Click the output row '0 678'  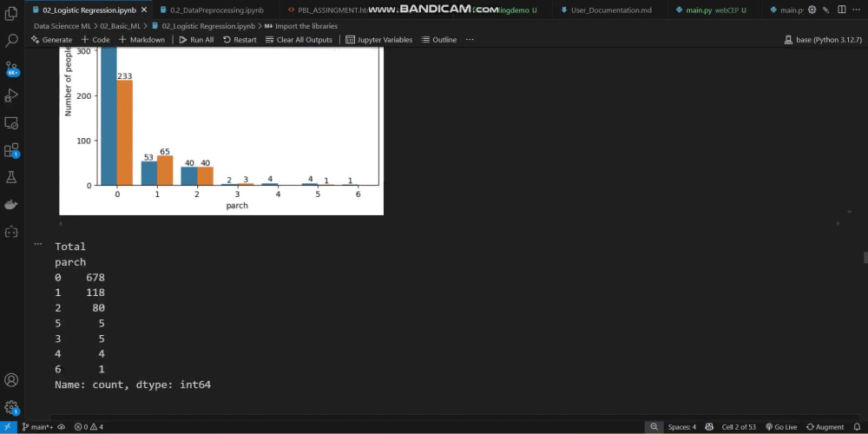pos(80,278)
